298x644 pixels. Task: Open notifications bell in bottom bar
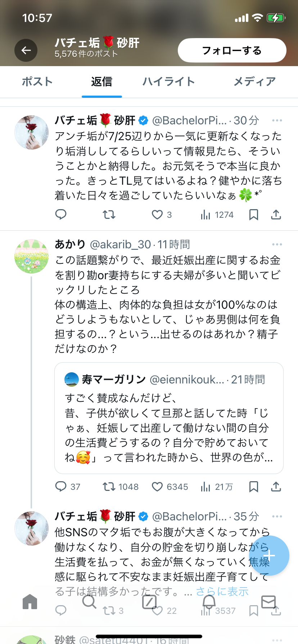[x=209, y=602]
